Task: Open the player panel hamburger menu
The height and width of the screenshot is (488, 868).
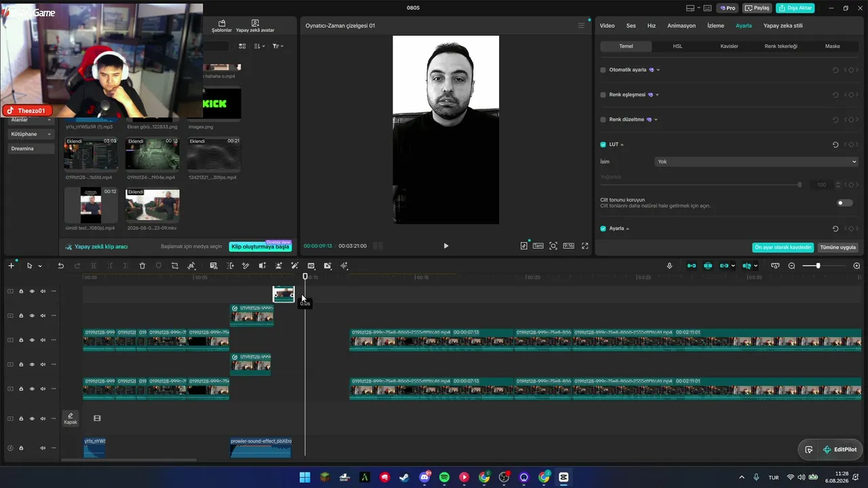Action: coord(581,26)
